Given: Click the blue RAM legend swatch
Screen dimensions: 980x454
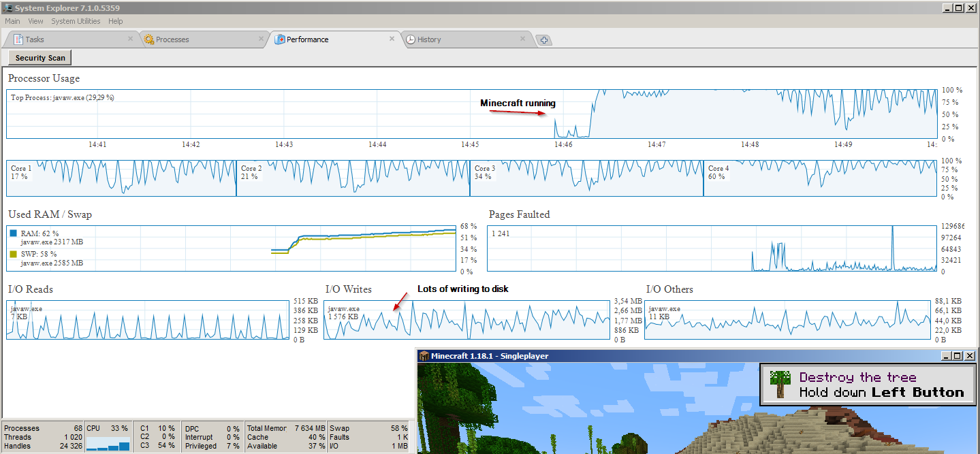Looking at the screenshot, I should pos(14,233).
